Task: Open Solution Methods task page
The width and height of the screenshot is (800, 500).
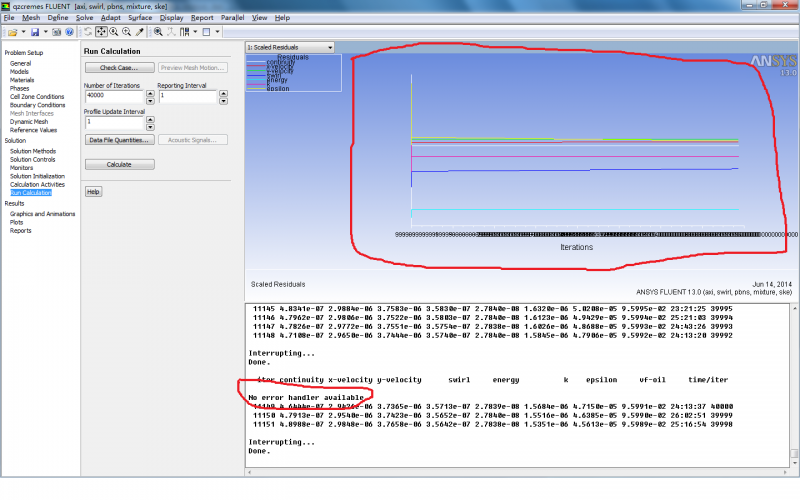Action: 33,151
